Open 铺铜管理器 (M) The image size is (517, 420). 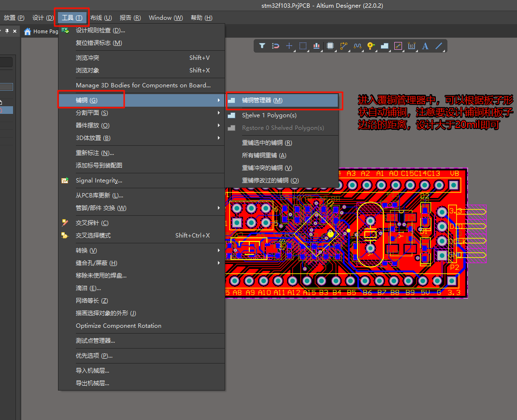pos(282,100)
